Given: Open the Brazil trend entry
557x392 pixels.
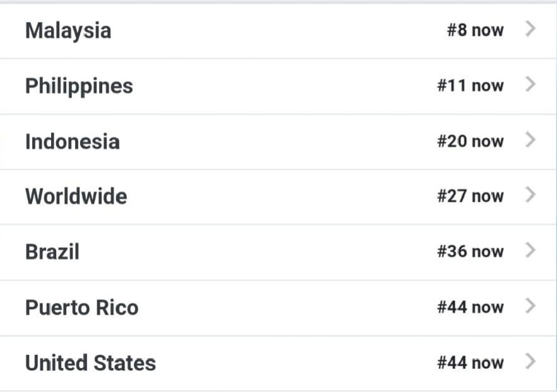Looking at the screenshot, I should point(52,252).
